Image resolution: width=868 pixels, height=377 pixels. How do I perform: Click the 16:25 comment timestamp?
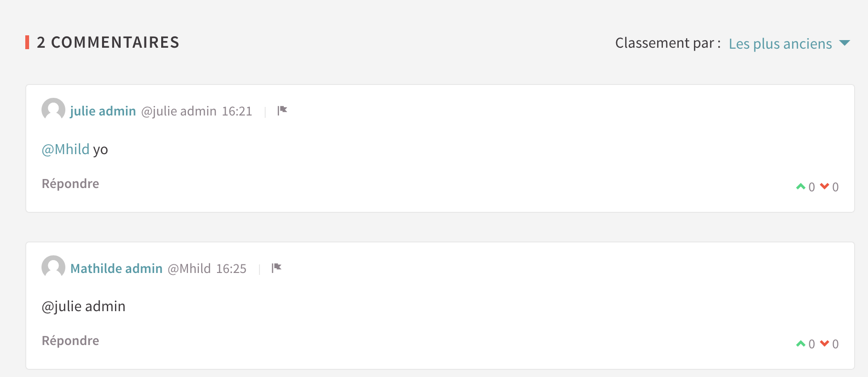(231, 269)
